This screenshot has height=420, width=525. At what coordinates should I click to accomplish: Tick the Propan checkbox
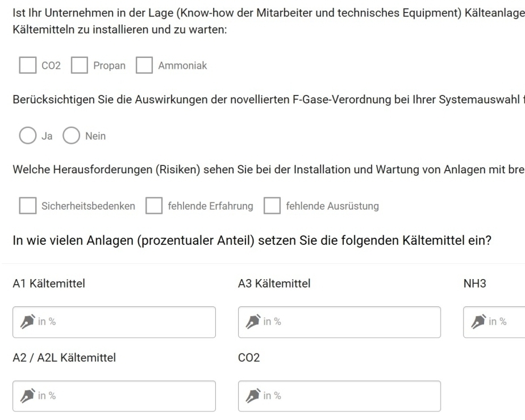pyautogui.click(x=80, y=65)
